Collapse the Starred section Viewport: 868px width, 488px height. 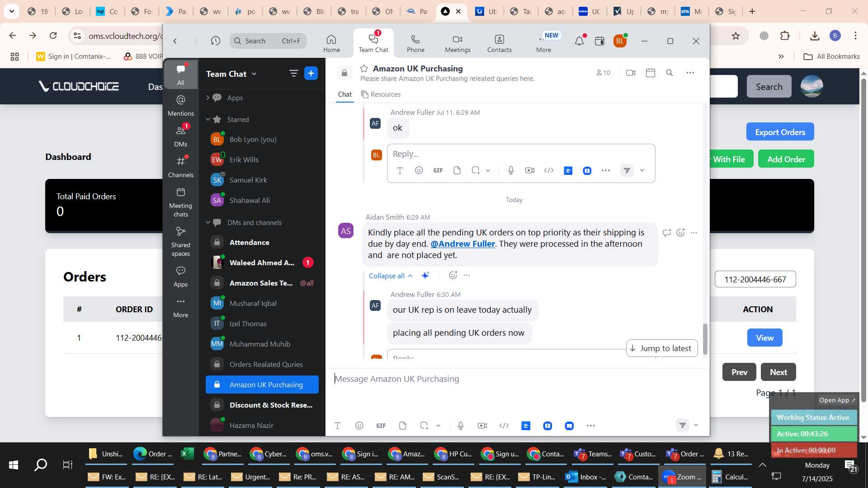[208, 119]
